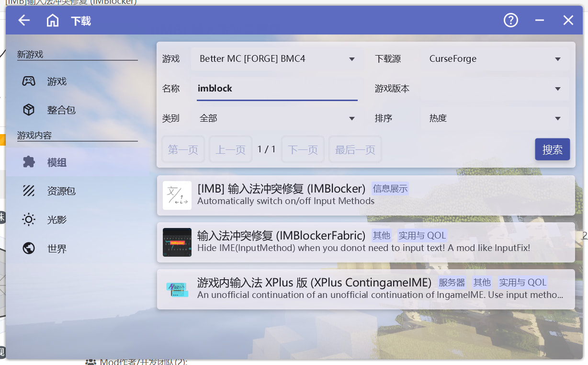Select the box 整合包 icon in sidebar
The height and width of the screenshot is (365, 588).
[29, 110]
